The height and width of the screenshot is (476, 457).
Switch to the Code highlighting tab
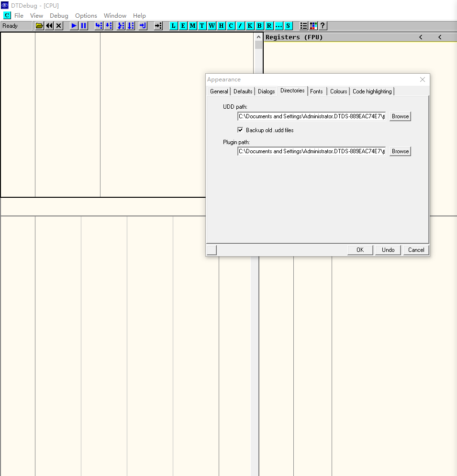click(372, 91)
